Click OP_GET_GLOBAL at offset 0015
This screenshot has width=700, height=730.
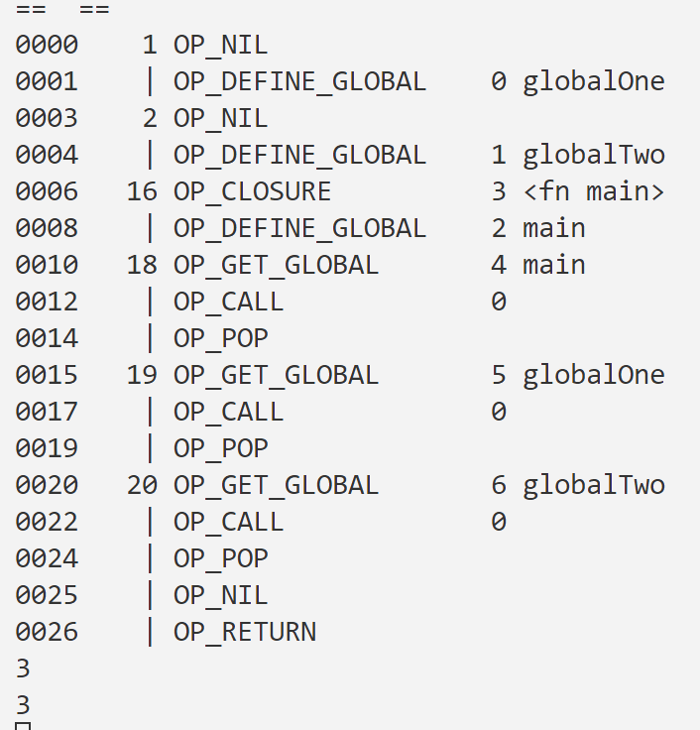coord(276,375)
